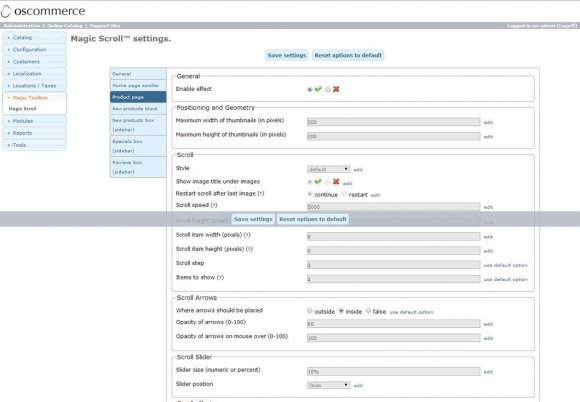Click use default option for Items to show
Viewport: 580px width, 402px height.
click(506, 279)
